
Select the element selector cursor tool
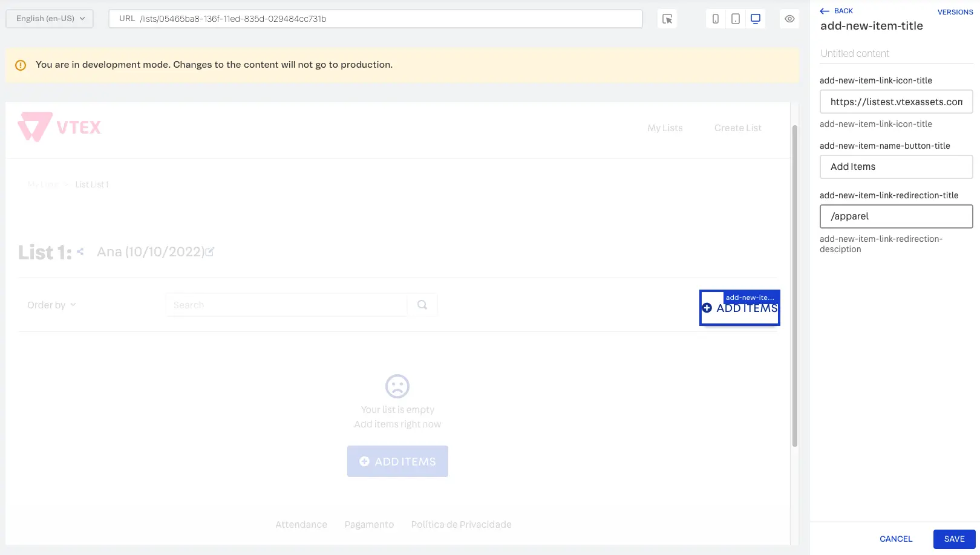pyautogui.click(x=667, y=19)
